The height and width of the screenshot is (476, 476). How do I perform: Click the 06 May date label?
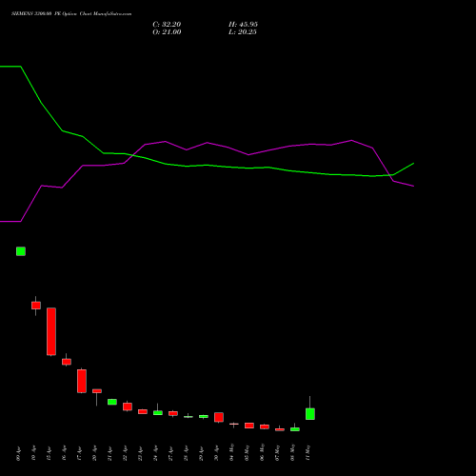coord(262,452)
